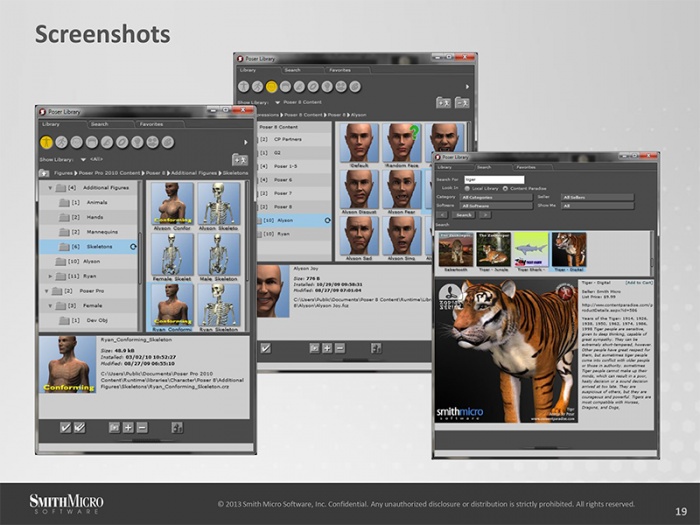700x525 pixels.
Task: Select Figures category icon in middle Alyson window
Action: click(243, 87)
